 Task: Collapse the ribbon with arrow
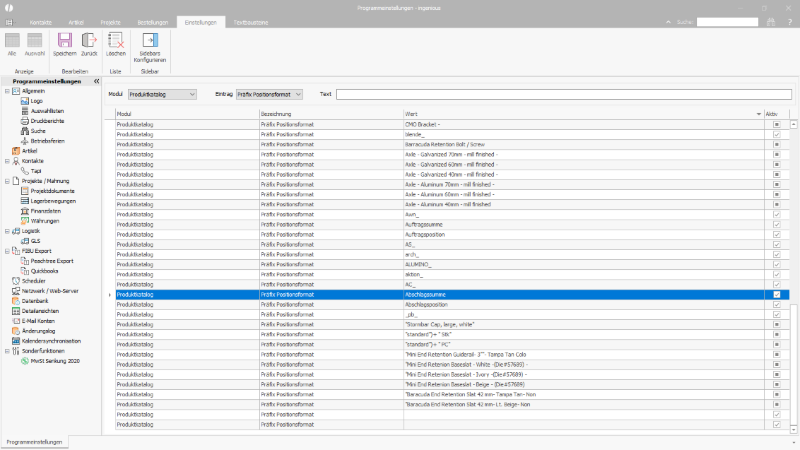point(668,22)
